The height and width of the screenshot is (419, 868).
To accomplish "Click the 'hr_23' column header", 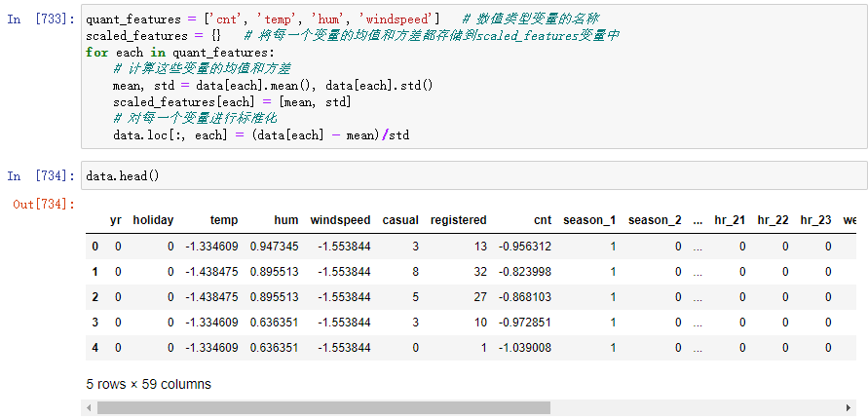I will point(816,220).
